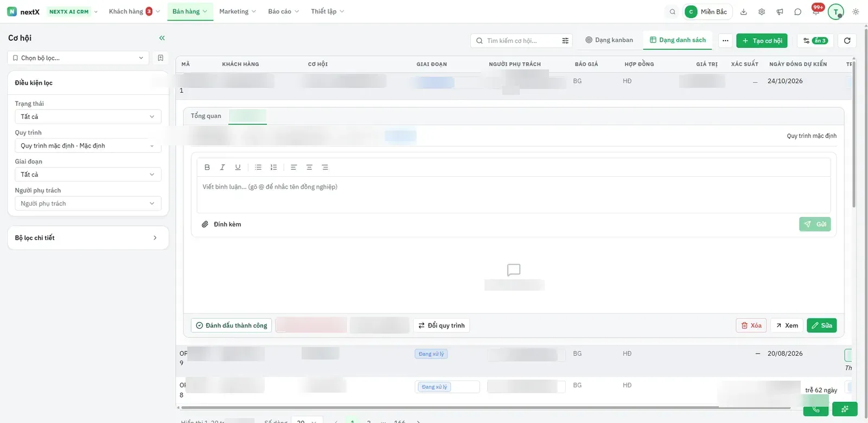Open Trạng thái dropdown
The width and height of the screenshot is (868, 423).
pyautogui.click(x=88, y=117)
